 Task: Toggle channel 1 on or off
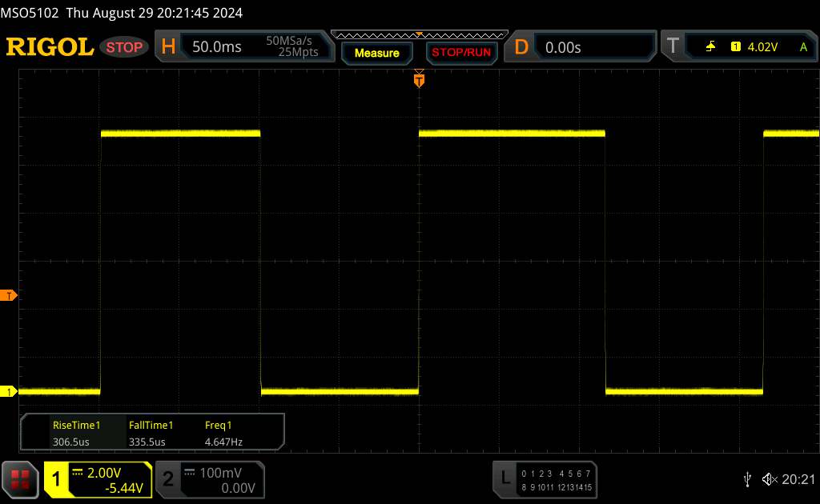(x=56, y=479)
